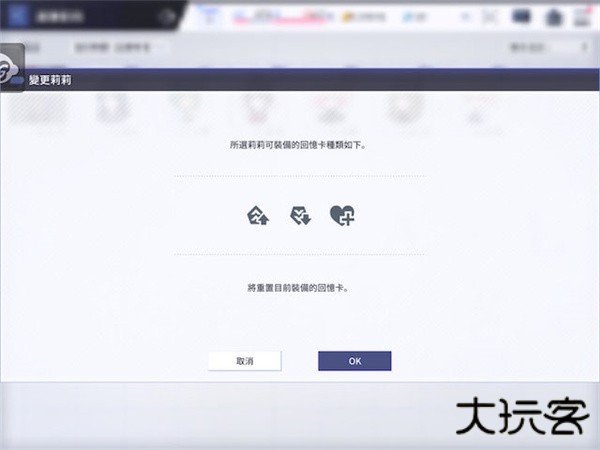The image size is (600, 450).
Task: Click the 所選莉莉可裝備的回憶卡種類如下 text
Action: coord(298,145)
